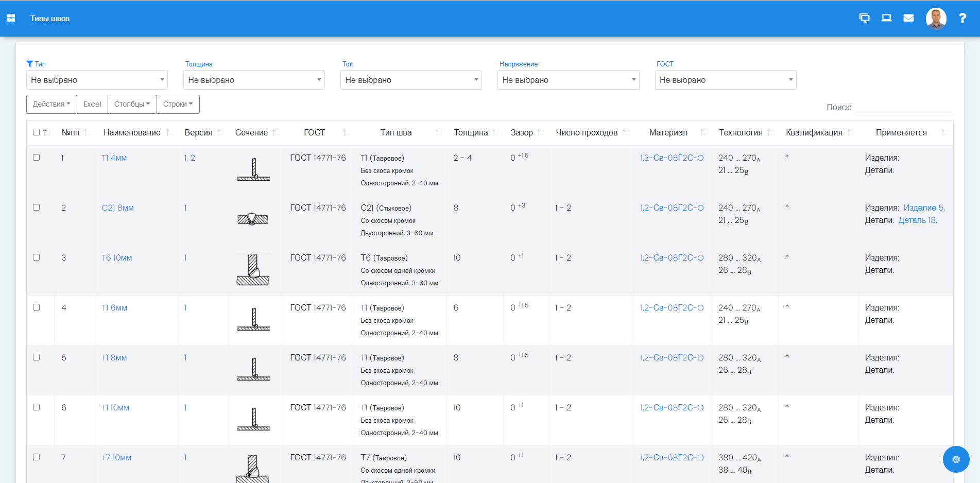Open the Действия menu
980x483 pixels.
pos(51,104)
